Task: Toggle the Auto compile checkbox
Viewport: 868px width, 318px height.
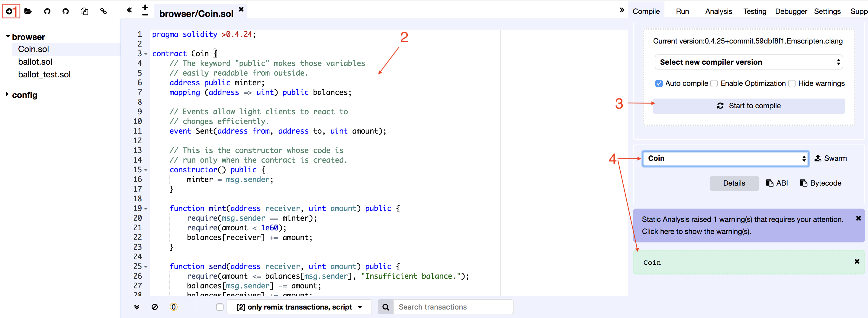Action: [x=659, y=83]
